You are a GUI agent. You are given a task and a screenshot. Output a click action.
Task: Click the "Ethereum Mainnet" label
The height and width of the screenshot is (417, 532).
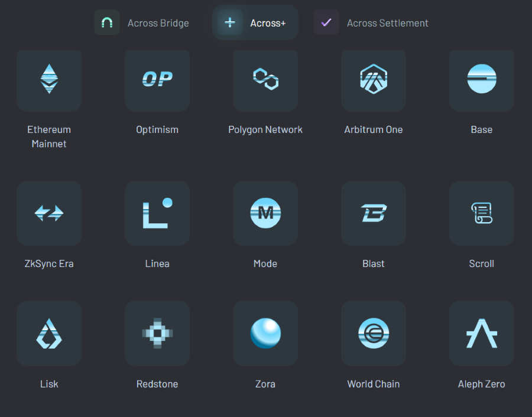[x=49, y=136]
